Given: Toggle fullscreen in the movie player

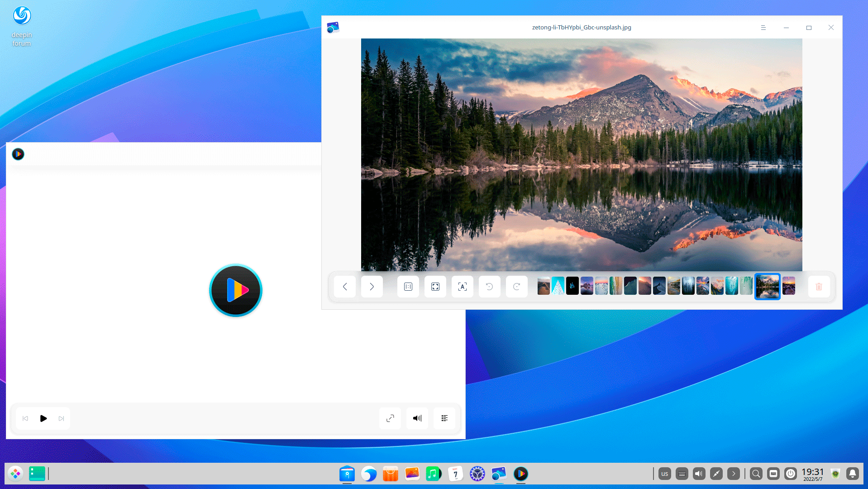Looking at the screenshot, I should 390,418.
